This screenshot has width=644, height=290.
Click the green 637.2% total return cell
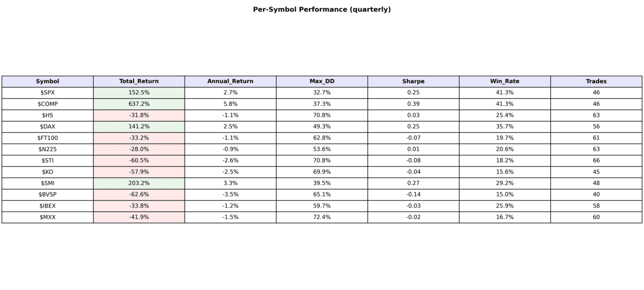pos(139,104)
